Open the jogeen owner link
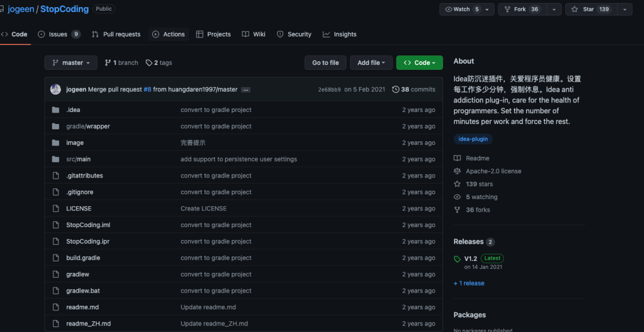Image resolution: width=644 pixels, height=332 pixels. [x=20, y=9]
